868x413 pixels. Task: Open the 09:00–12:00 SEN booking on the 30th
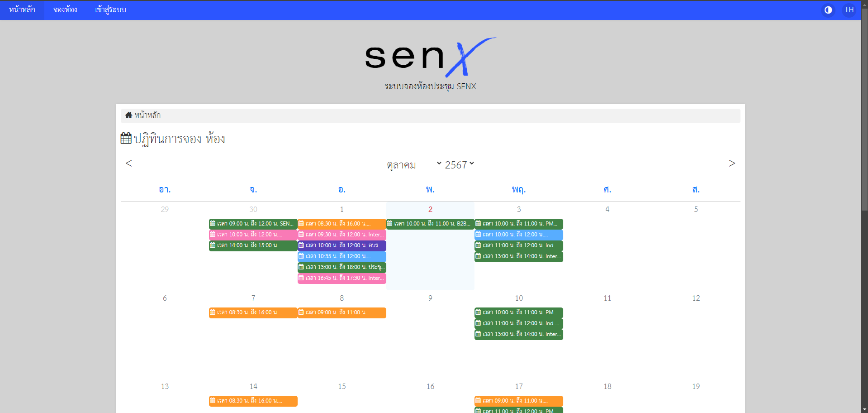coord(253,224)
